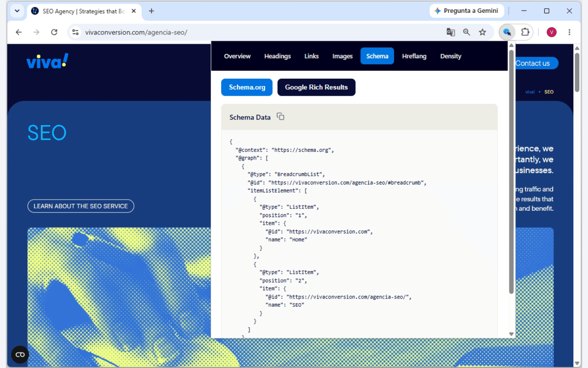Click the translate page icon
Image resolution: width=588 pixels, height=368 pixels.
pos(451,32)
